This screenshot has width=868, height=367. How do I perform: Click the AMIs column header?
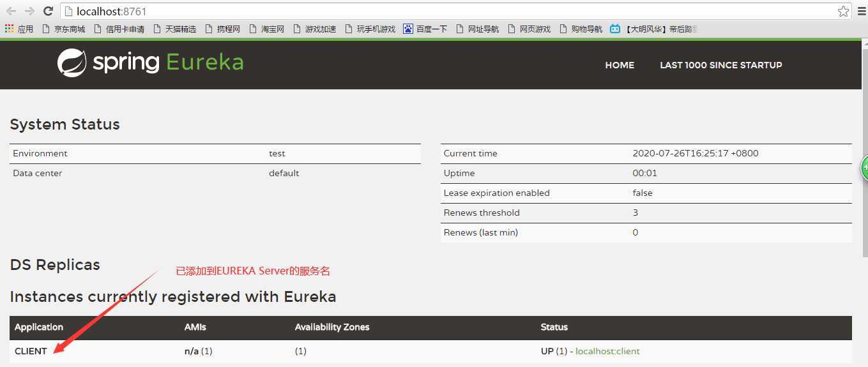click(195, 327)
